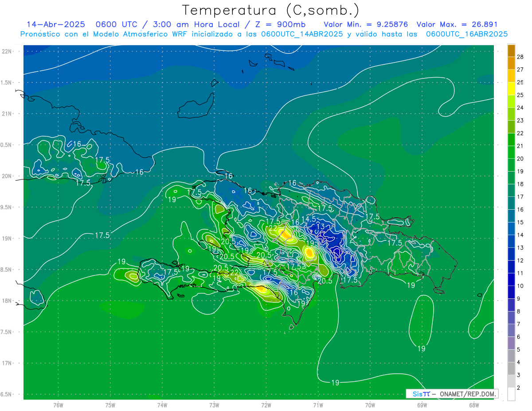Image resolution: width=532 pixels, height=411 pixels.
Task: Click the "70W" longitude axis label
Action: tap(370, 405)
